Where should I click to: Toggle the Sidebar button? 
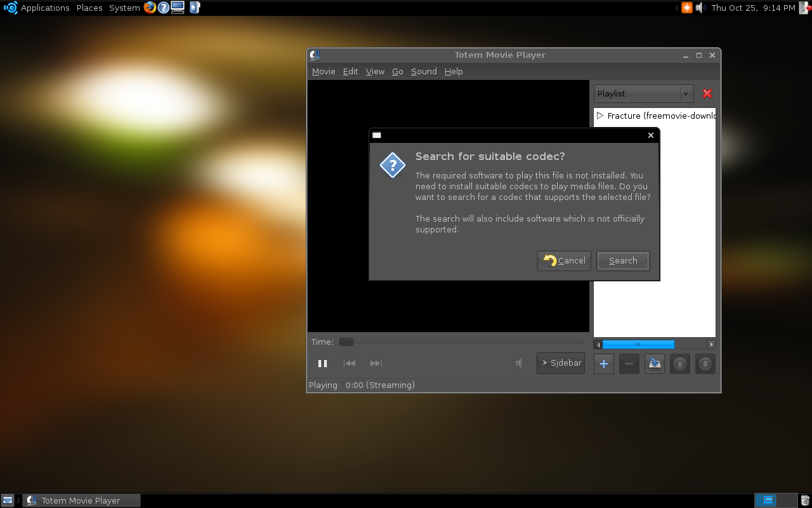point(561,363)
